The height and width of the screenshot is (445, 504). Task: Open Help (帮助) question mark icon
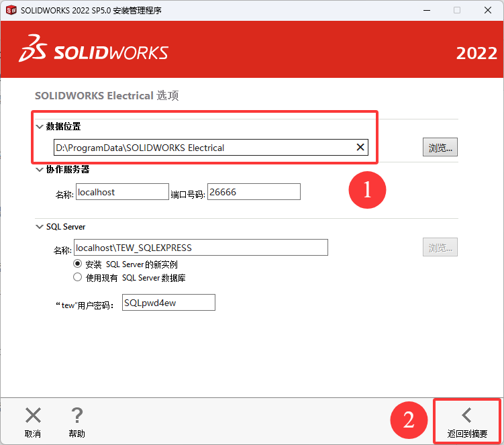pyautogui.click(x=77, y=415)
